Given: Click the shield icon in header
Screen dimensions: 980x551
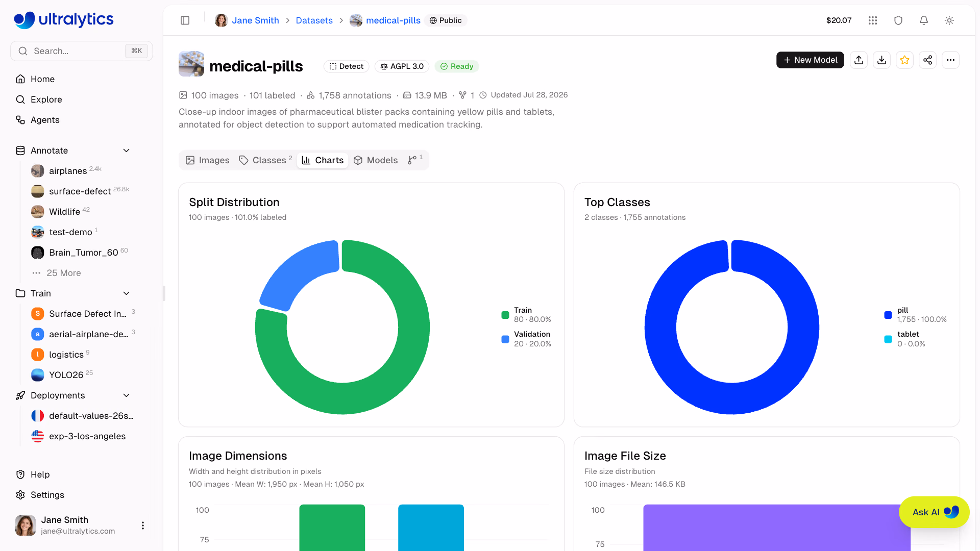Looking at the screenshot, I should pos(898,20).
